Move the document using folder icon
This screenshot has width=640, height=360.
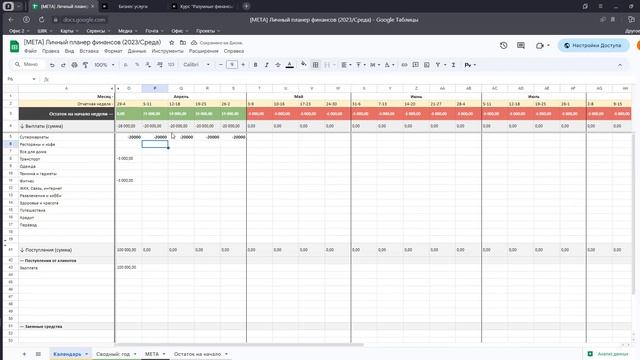(x=183, y=42)
